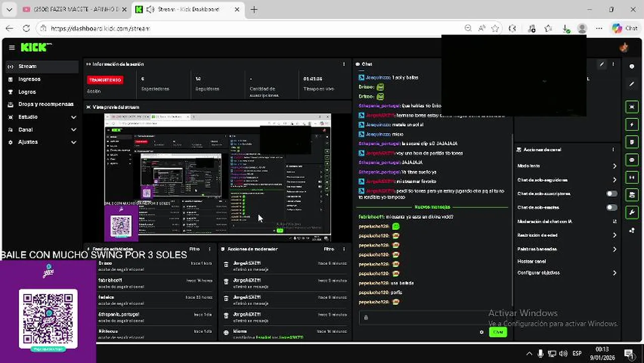Open Moderación del chat con IA link icon
Screen dimensions: 644x363
click(x=615, y=221)
